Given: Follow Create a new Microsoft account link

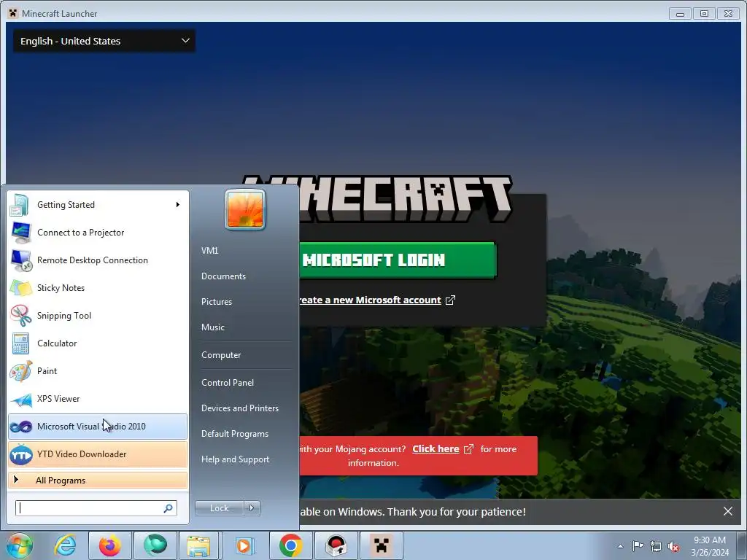Looking at the screenshot, I should 370,300.
